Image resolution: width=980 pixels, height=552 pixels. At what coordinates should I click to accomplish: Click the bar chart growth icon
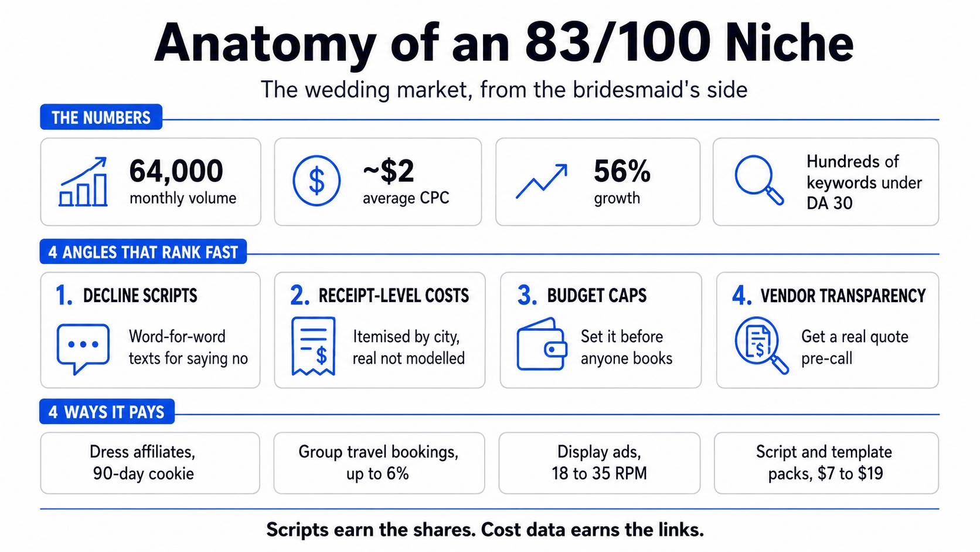click(x=83, y=181)
